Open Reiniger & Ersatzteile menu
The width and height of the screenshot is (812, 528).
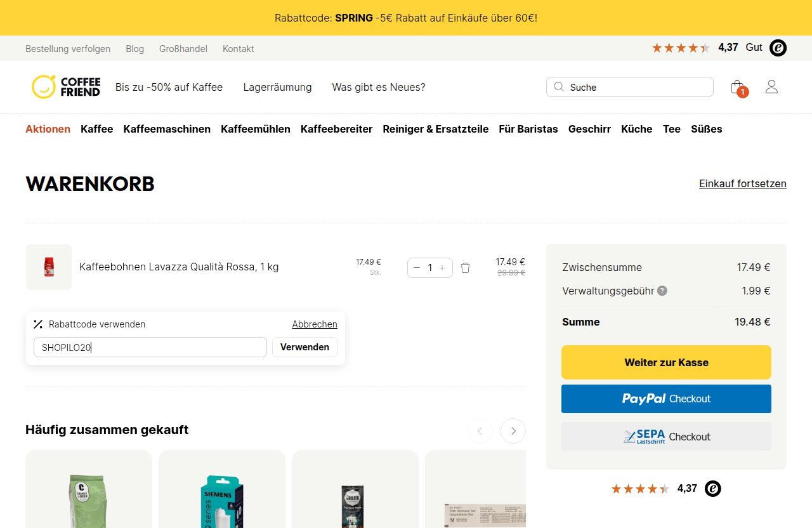(x=436, y=129)
